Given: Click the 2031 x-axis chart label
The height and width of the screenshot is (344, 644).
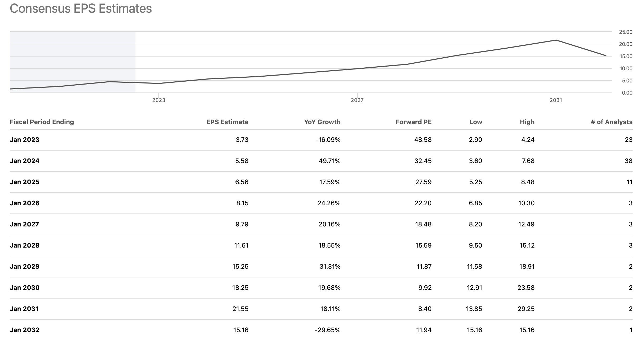Looking at the screenshot, I should [x=556, y=100].
